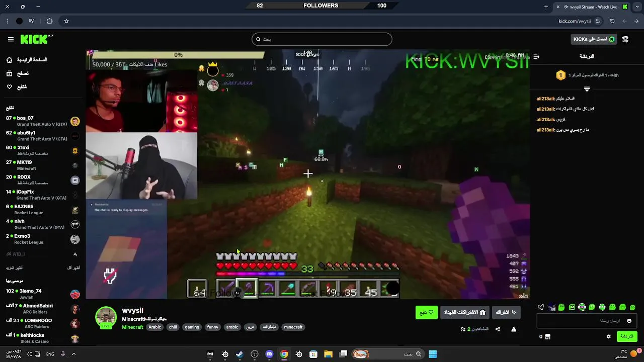This screenshot has height=362, width=644.
Task: Open the emoji picker in the message box
Action: pos(629,321)
